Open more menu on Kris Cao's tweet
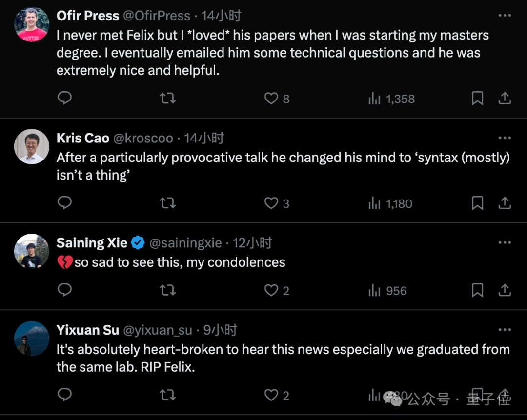The width and height of the screenshot is (527, 420). coord(505,138)
